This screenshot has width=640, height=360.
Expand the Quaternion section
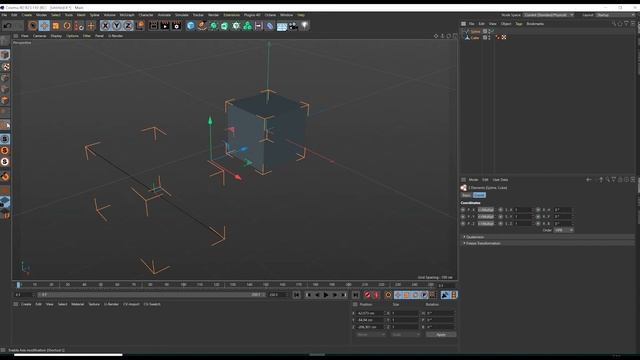pos(474,237)
